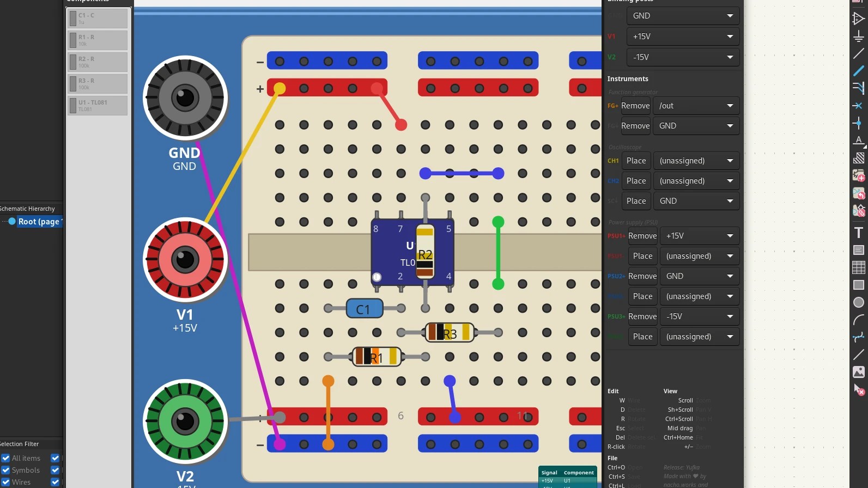Click the red V1 +15V binding post
Viewport: 868px width, 488px height.
[185, 260]
